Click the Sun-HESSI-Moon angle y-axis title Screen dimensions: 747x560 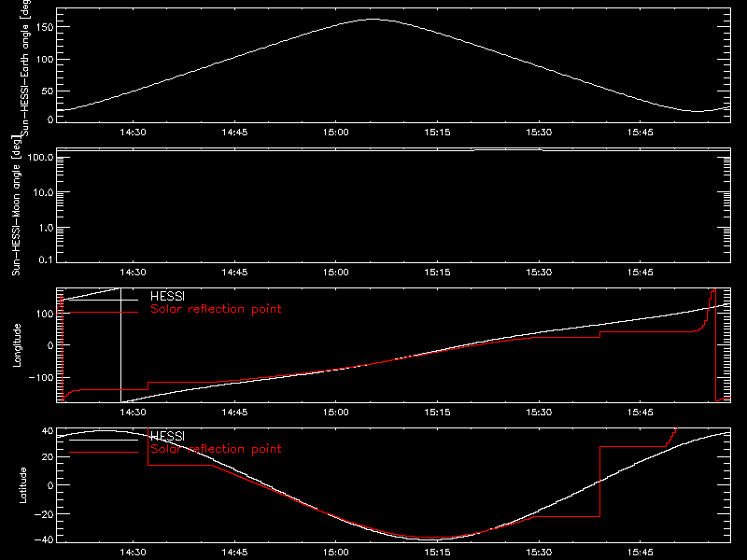(x=16, y=206)
